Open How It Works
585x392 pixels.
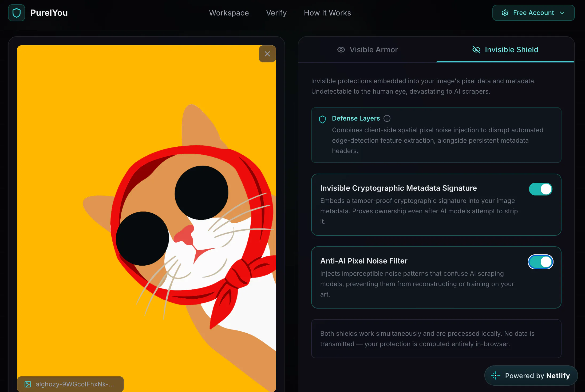coord(327,13)
